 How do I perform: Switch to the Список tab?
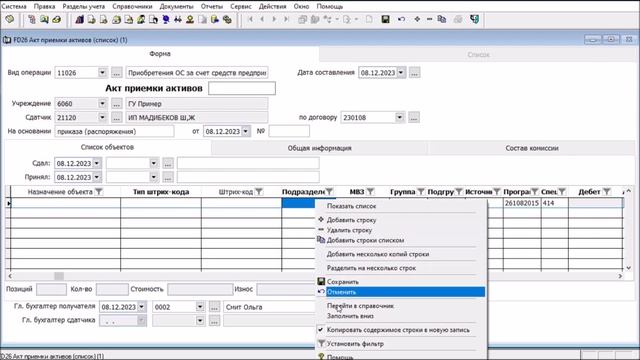coord(478,54)
